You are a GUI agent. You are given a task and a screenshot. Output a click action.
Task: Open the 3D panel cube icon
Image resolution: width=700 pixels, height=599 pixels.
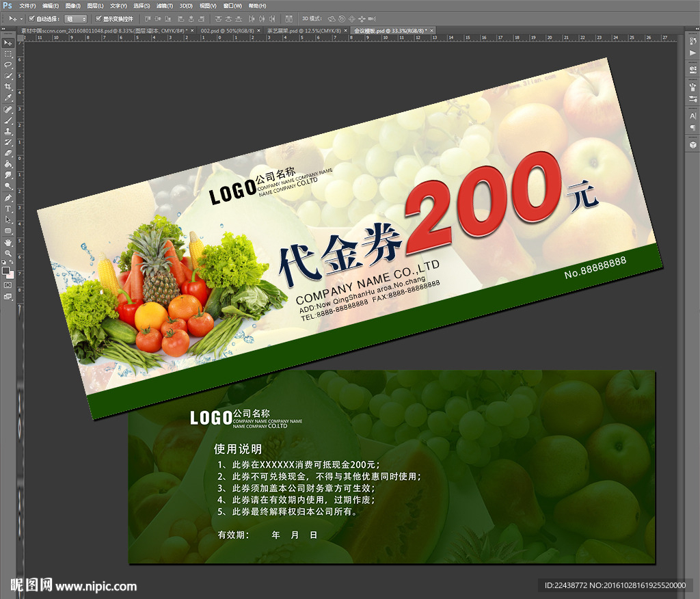[692, 145]
